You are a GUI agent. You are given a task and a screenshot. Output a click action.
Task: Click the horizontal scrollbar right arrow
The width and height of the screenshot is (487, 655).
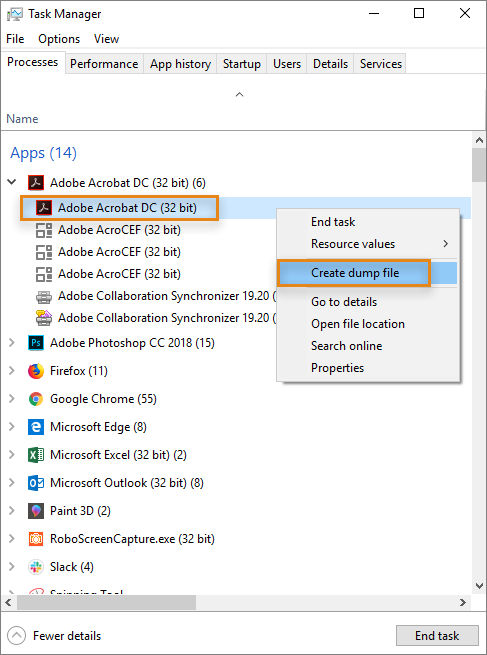(463, 602)
